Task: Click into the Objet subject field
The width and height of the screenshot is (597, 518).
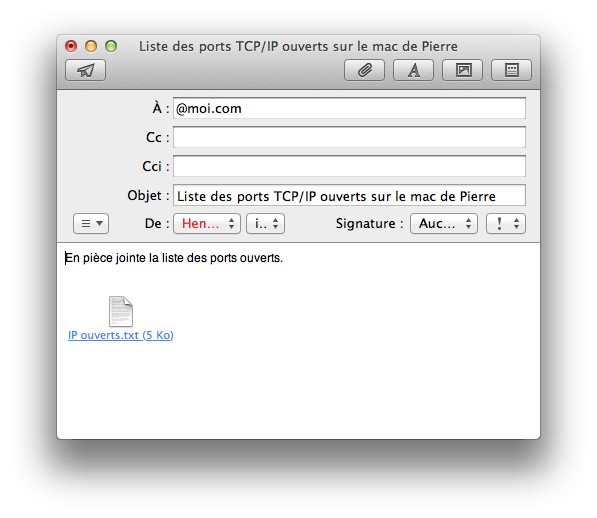Action: click(350, 196)
